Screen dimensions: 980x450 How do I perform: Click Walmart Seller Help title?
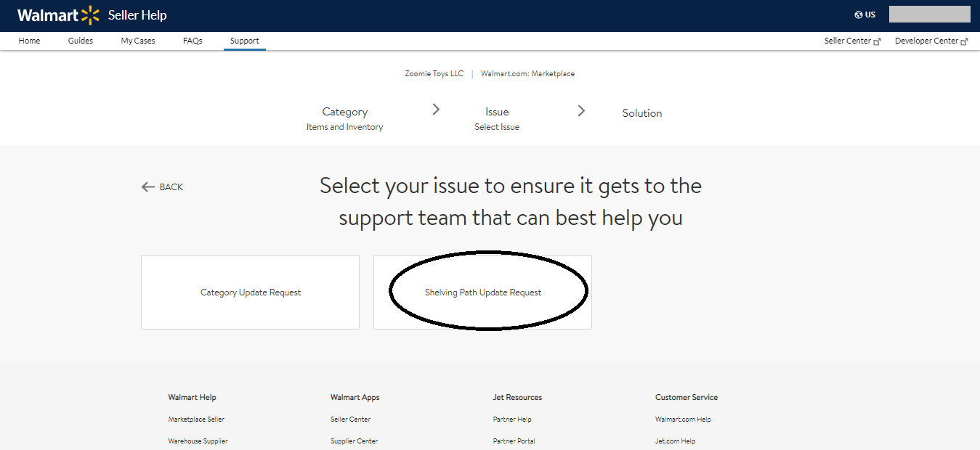[x=92, y=15]
